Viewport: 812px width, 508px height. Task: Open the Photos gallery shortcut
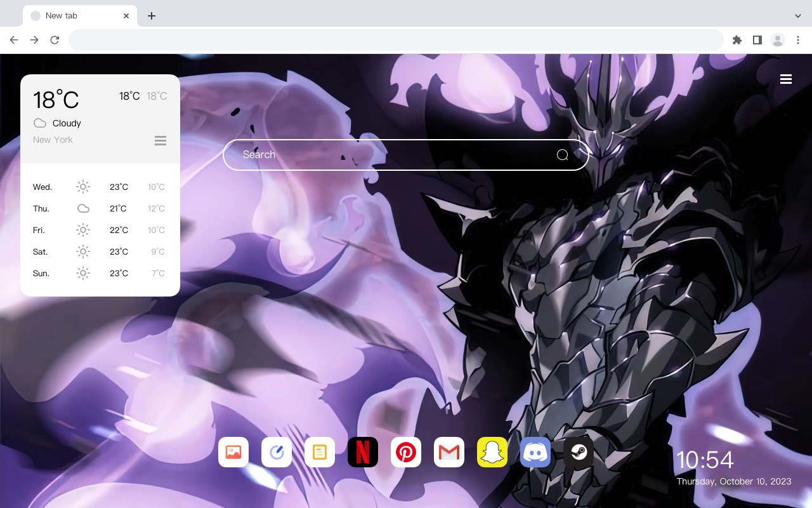[x=233, y=452]
